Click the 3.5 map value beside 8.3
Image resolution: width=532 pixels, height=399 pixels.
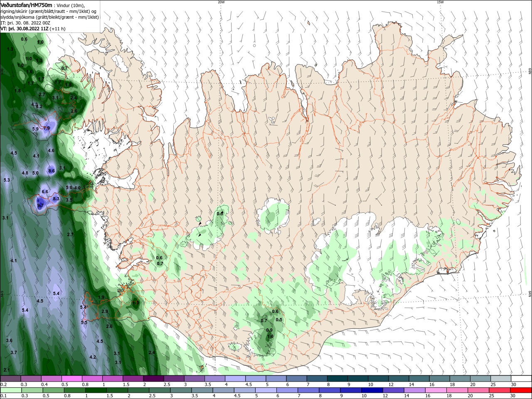[x=69, y=200]
